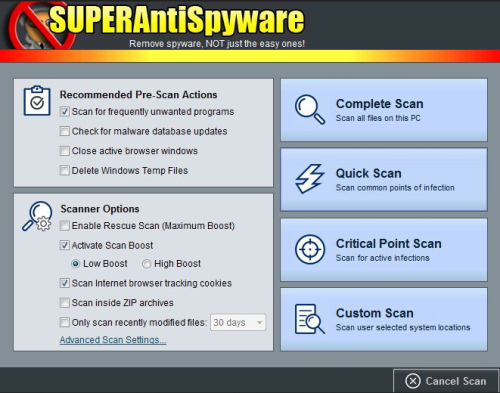Enable Check for malware database updates
Viewport: 500px width, 393px height.
point(65,131)
